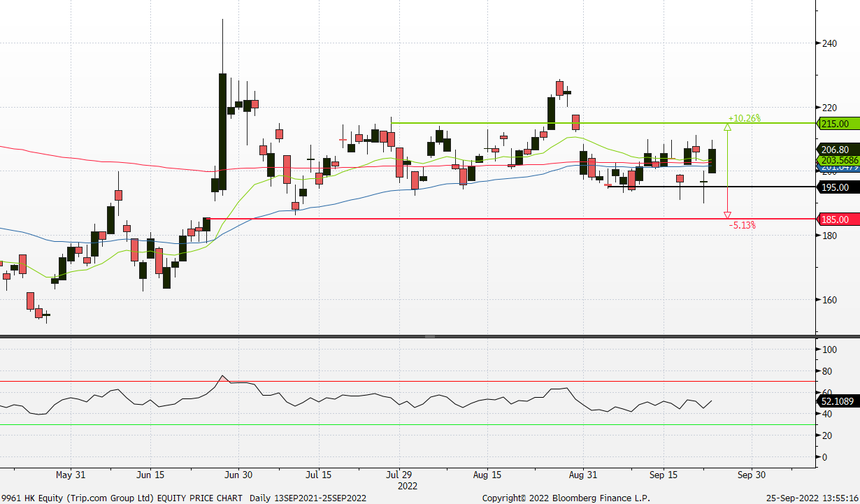Viewport: 860px width, 504px height.
Task: Click the Aug 31 date label
Action: point(582,475)
